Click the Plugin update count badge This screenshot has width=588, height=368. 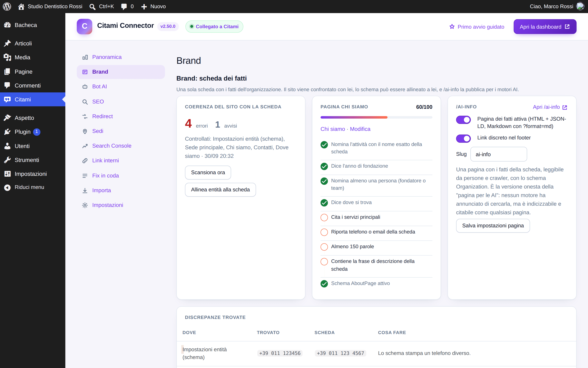(37, 132)
